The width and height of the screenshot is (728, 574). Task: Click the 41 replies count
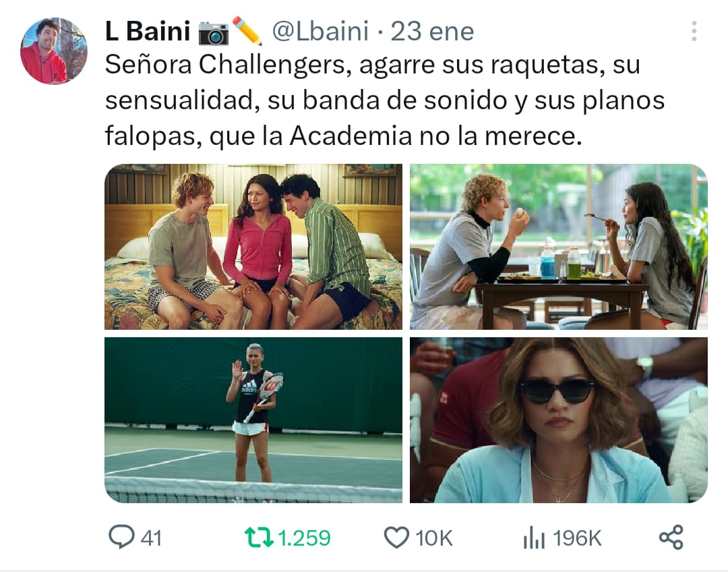(x=152, y=538)
